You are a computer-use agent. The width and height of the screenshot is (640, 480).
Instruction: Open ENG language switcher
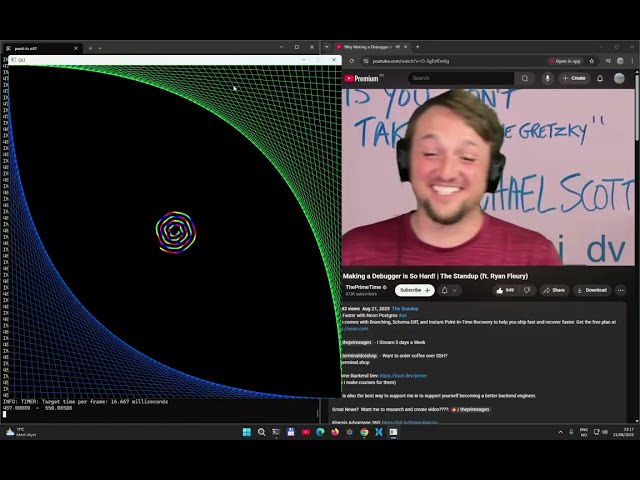tap(584, 432)
